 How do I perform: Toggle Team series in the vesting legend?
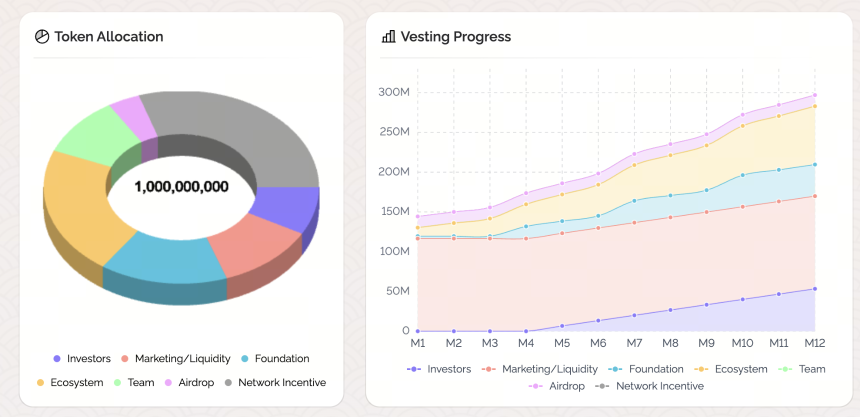[x=801, y=369]
